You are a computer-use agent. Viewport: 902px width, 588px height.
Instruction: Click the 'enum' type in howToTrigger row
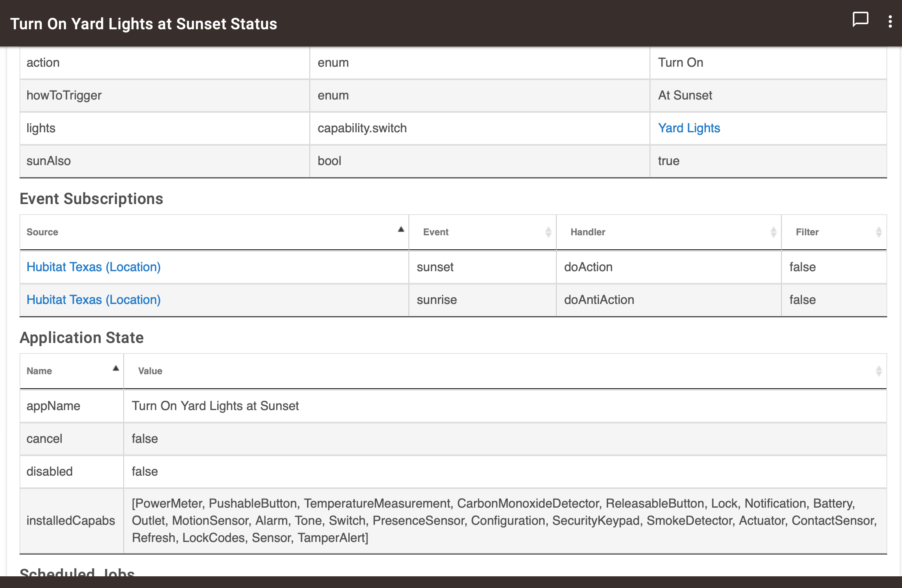480,95
